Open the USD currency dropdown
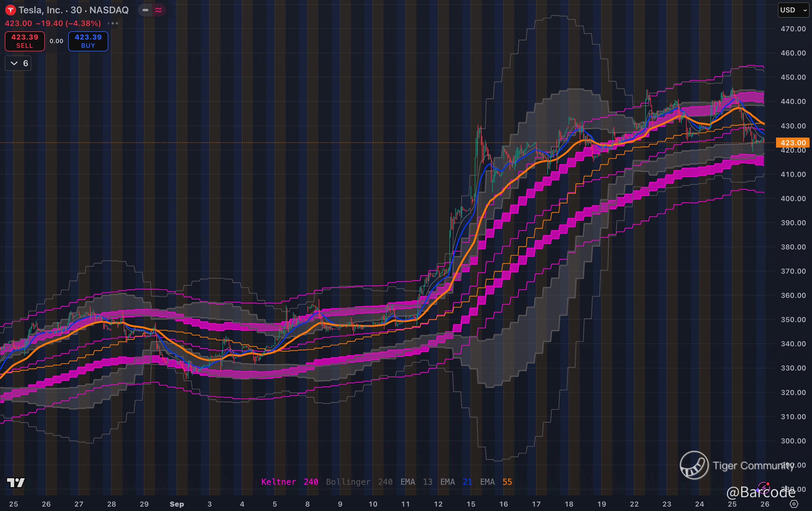 point(793,10)
